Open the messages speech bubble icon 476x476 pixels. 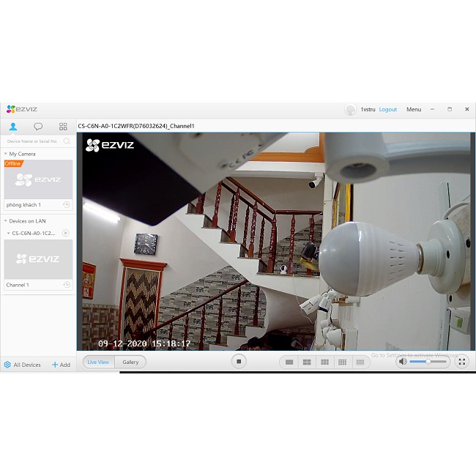pos(38,127)
